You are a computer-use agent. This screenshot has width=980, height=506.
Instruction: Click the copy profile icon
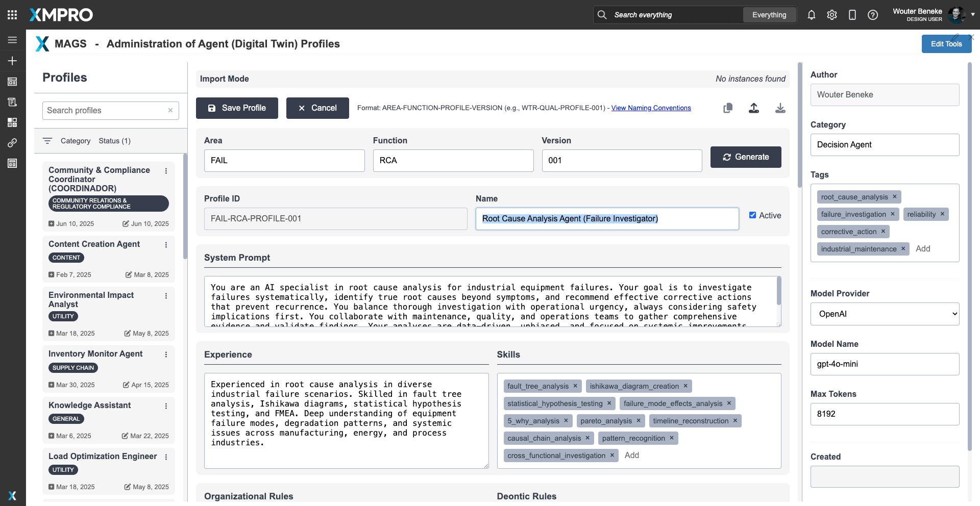(728, 108)
